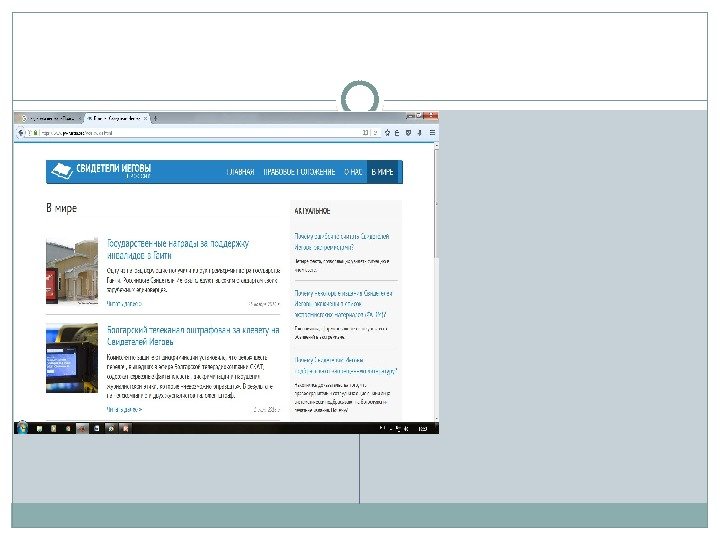Close the active Свидетели Иеговы tab
Image resolution: width=720 pixels, height=540 pixels.
146,118
